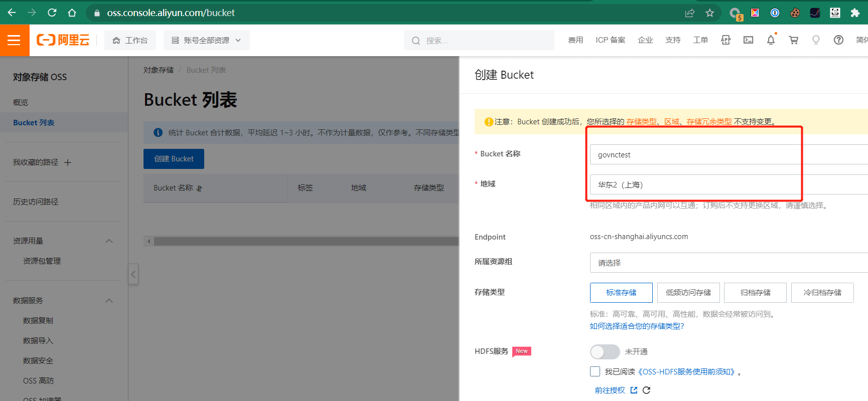868x401 pixels.
Task: Select Bucket 列表 in the sidebar
Action: (x=34, y=123)
